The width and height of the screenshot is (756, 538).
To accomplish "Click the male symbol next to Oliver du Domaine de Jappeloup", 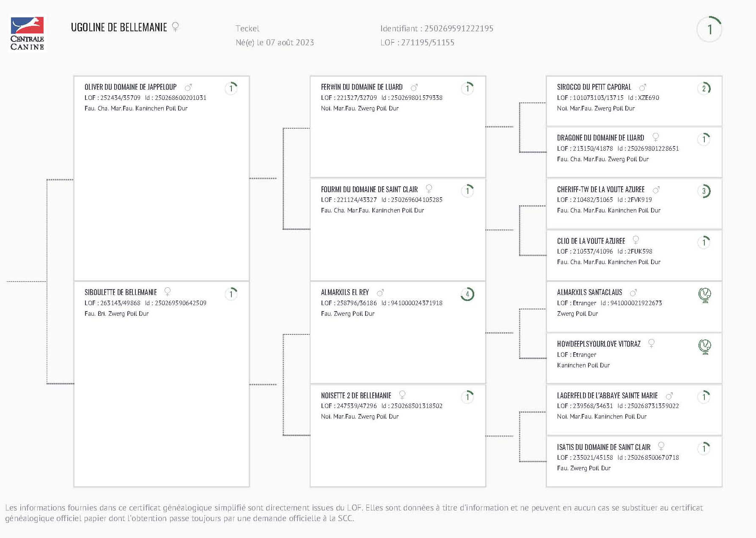I will click(x=188, y=87).
